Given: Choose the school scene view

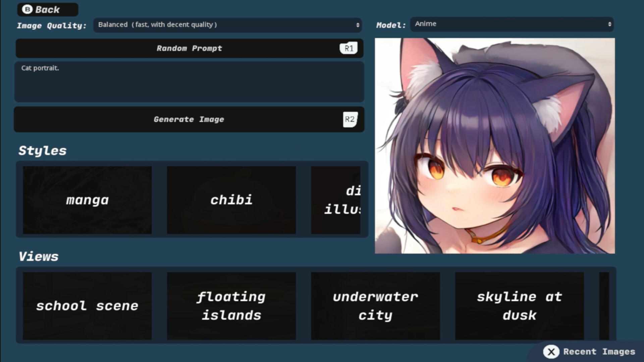Looking at the screenshot, I should pos(87,305).
